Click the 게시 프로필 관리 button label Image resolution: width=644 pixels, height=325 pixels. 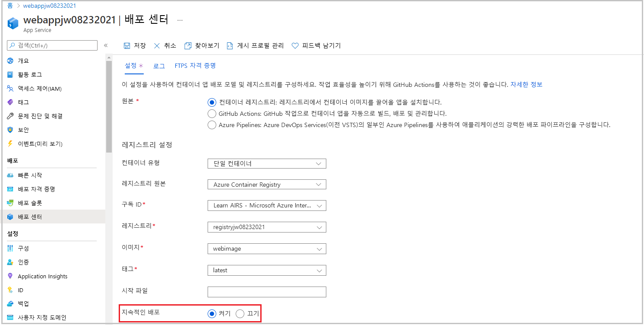click(260, 46)
